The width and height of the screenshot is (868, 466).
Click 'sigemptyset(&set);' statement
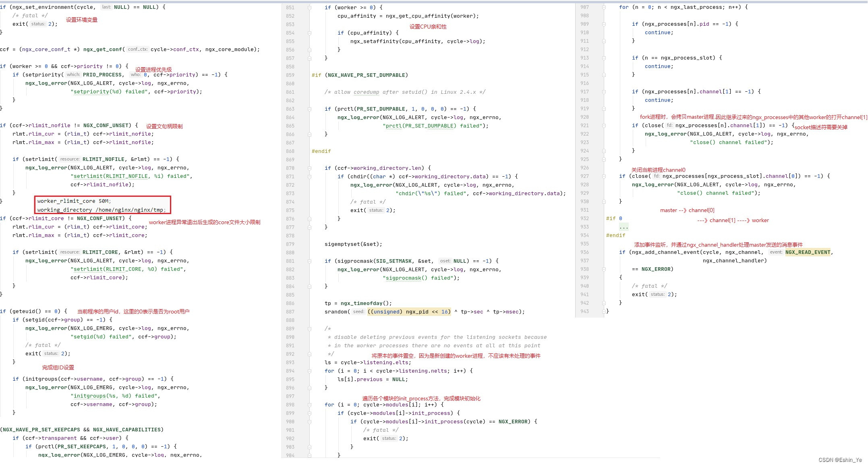tap(353, 244)
